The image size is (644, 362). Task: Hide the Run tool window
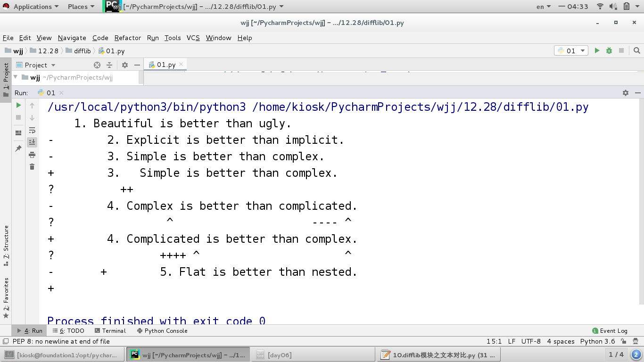[638, 93]
